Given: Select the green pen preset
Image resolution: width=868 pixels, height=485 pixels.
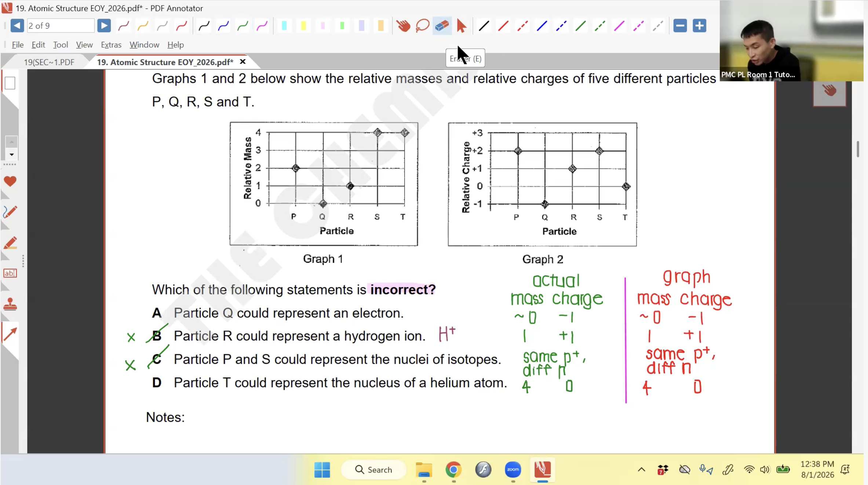Looking at the screenshot, I should coord(242,26).
